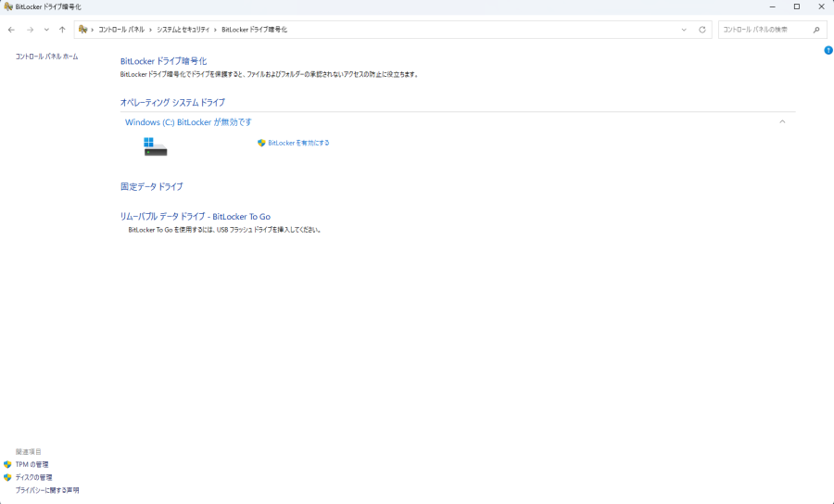The width and height of the screenshot is (834, 504).
Task: Go back using the back arrow
Action: [11, 30]
